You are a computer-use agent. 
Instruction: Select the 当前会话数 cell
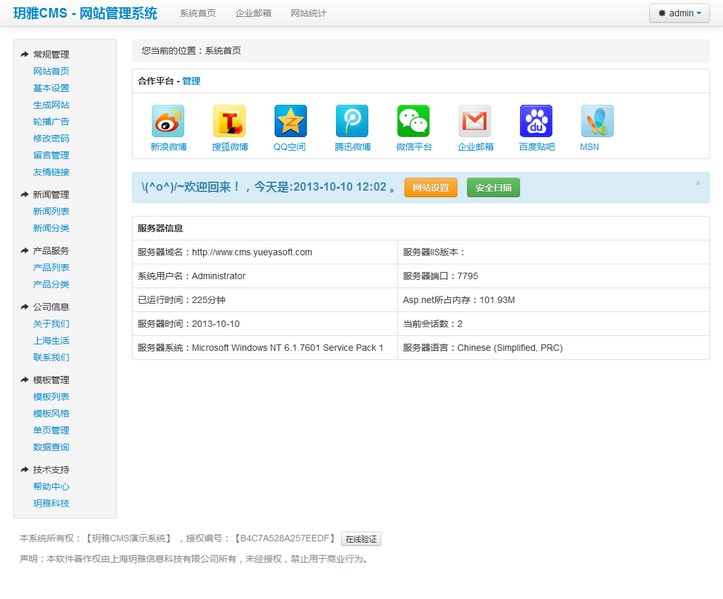(553, 324)
